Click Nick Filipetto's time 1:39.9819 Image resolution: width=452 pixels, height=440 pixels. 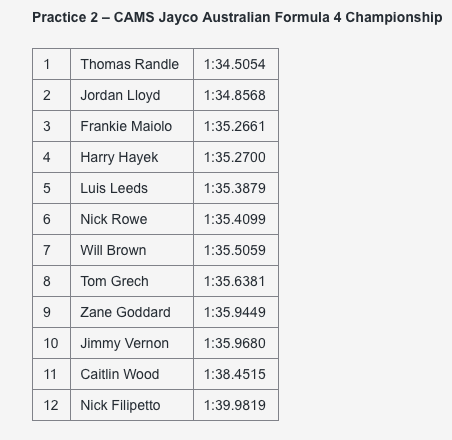(x=236, y=405)
